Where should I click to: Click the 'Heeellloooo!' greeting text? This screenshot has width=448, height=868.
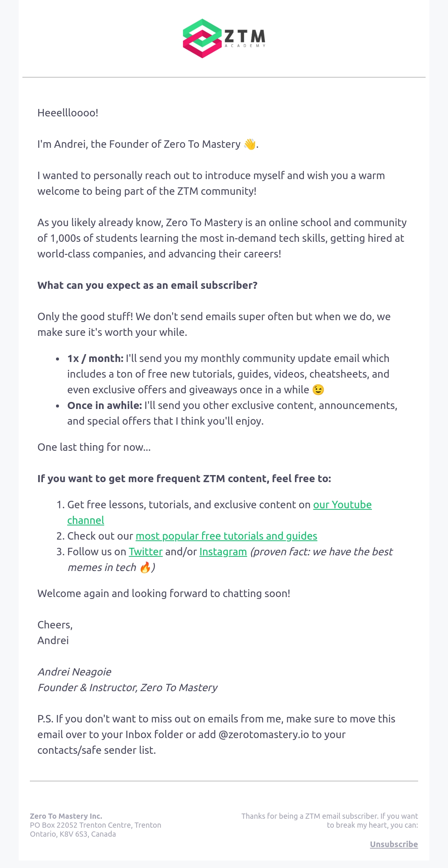tap(68, 113)
